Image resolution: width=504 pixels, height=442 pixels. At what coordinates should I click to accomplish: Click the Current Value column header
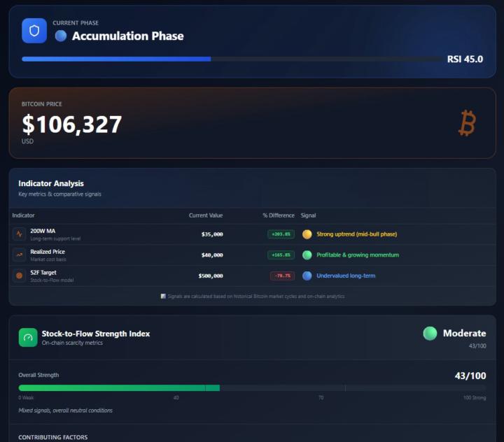tap(206, 215)
